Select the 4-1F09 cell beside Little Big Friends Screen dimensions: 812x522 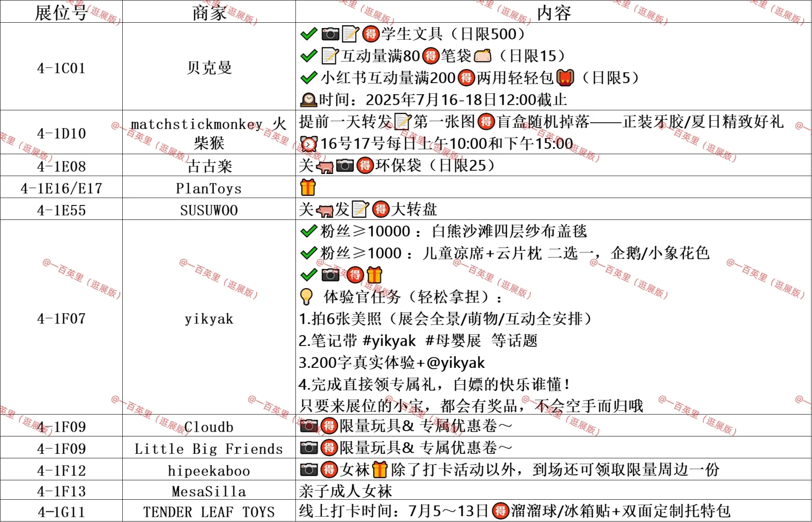61,448
